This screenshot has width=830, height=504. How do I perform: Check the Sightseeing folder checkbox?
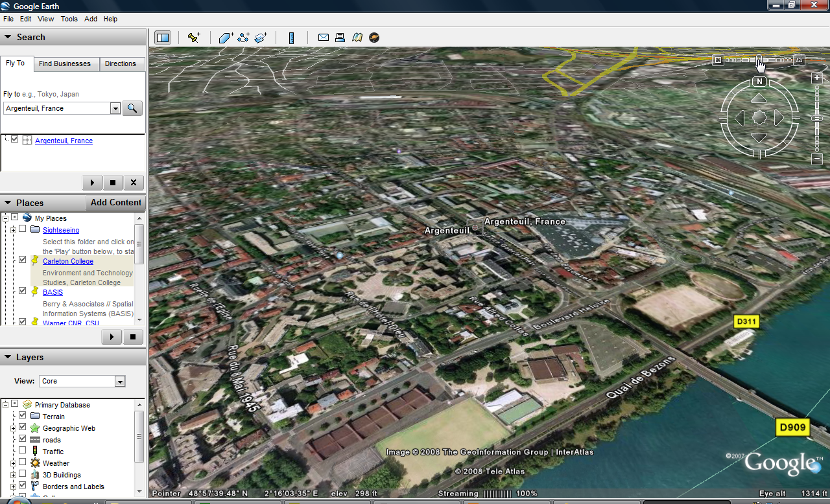point(23,229)
